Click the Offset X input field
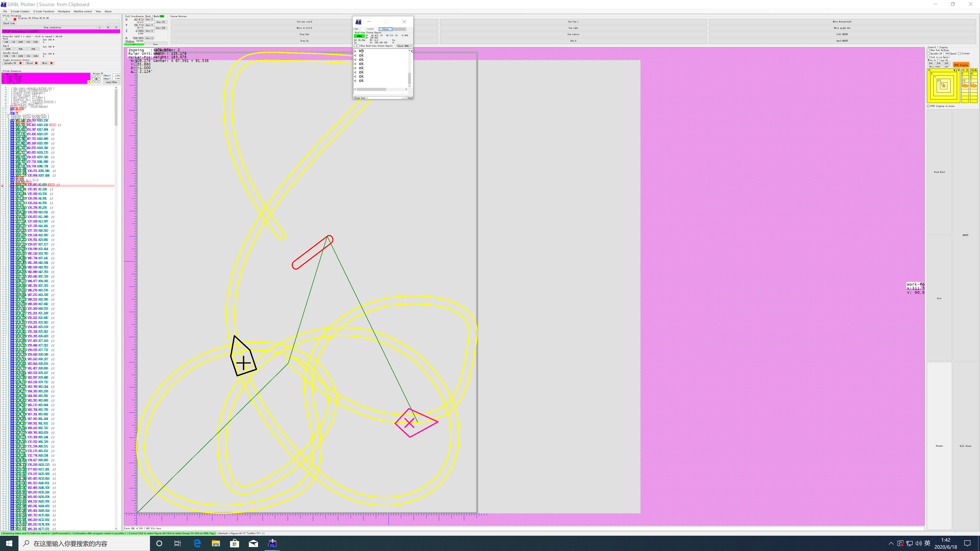The image size is (980, 551). click(116, 76)
